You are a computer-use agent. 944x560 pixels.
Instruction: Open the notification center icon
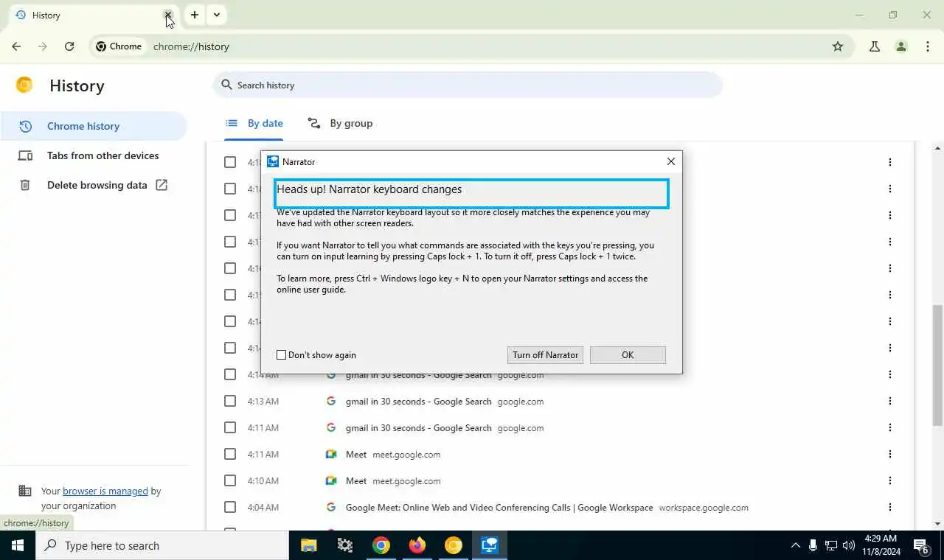tap(921, 545)
